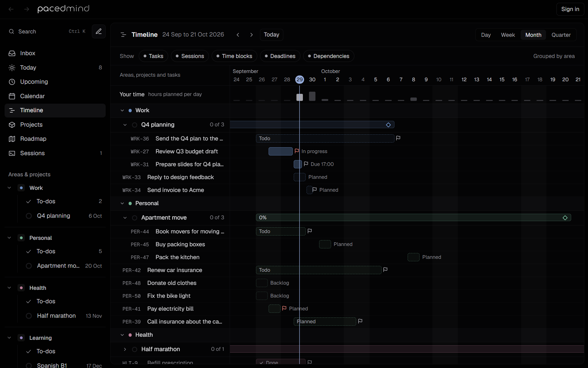
Task: Open Projects cube icon in sidebar
Action: click(x=12, y=125)
